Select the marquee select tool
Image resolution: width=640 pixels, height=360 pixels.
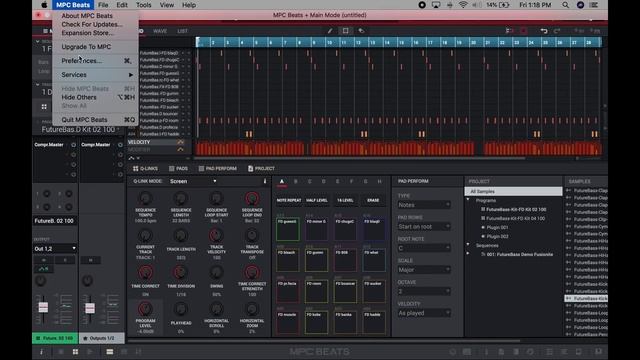[345, 31]
